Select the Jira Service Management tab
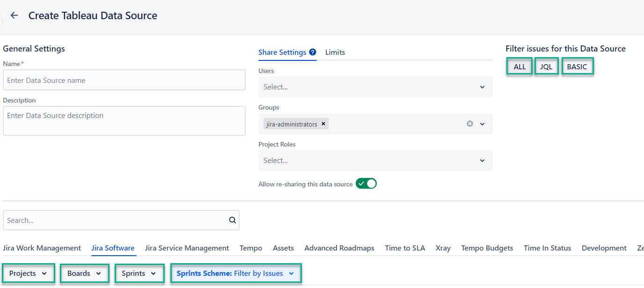644x288 pixels. tap(187, 248)
